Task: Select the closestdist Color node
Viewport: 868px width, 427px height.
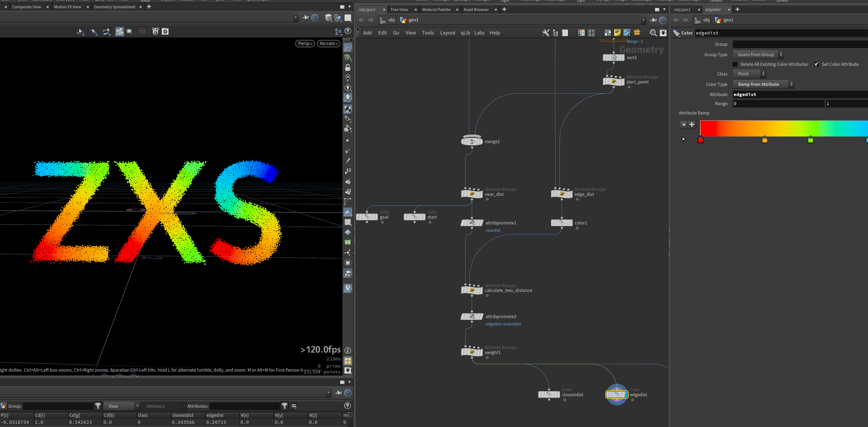Action: pyautogui.click(x=549, y=394)
